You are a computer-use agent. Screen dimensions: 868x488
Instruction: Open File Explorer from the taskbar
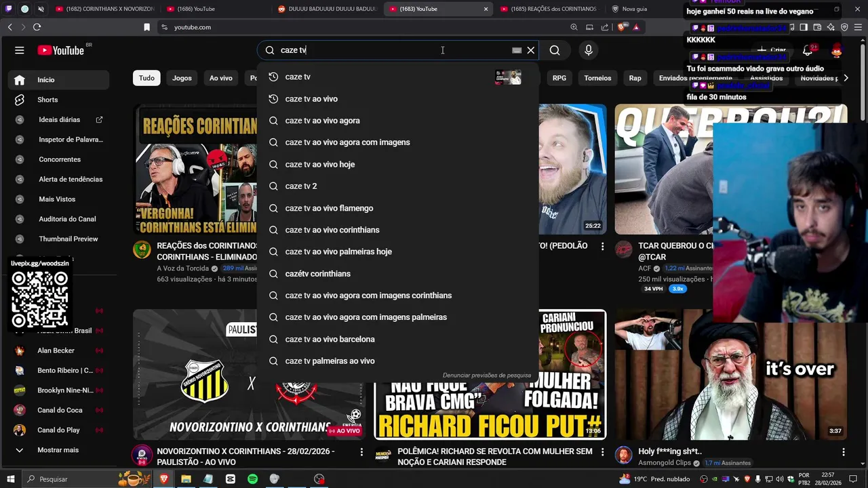click(186, 479)
